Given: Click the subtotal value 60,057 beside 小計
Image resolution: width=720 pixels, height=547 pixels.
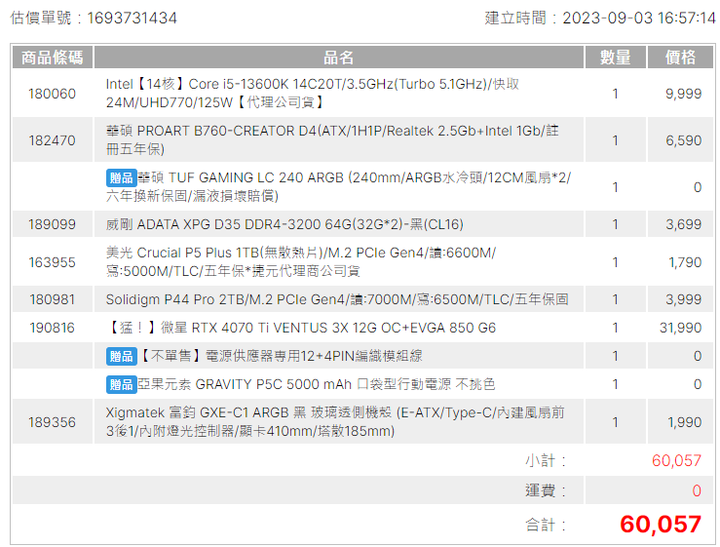Looking at the screenshot, I should [676, 461].
